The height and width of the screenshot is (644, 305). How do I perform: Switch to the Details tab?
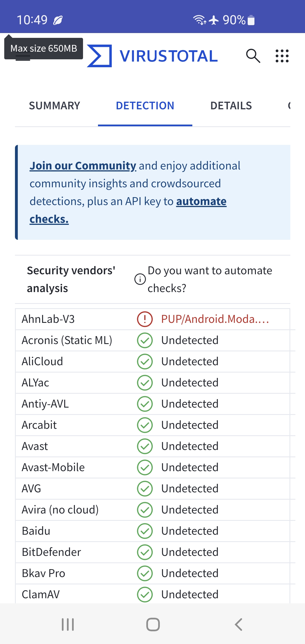[231, 106]
